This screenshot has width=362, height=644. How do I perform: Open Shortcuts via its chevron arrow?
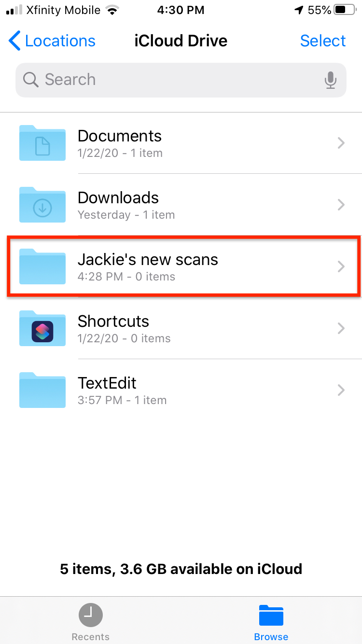coord(341,328)
